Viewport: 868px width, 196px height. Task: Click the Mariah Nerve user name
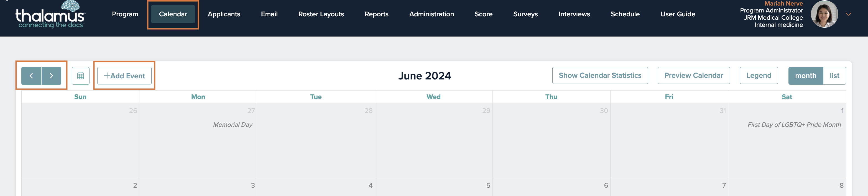(783, 4)
